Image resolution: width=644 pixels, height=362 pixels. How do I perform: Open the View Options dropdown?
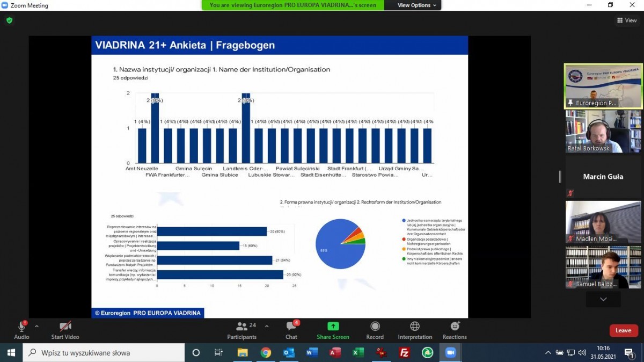tap(418, 5)
